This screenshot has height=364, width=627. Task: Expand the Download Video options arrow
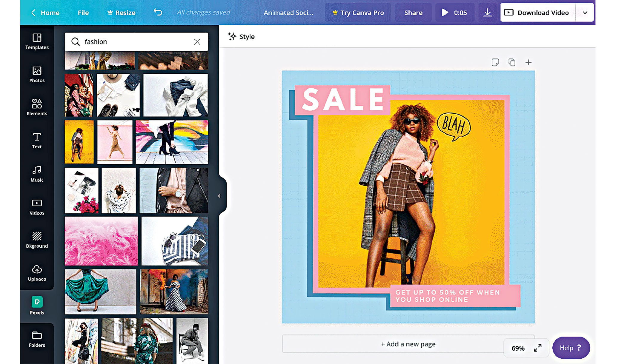[585, 13]
